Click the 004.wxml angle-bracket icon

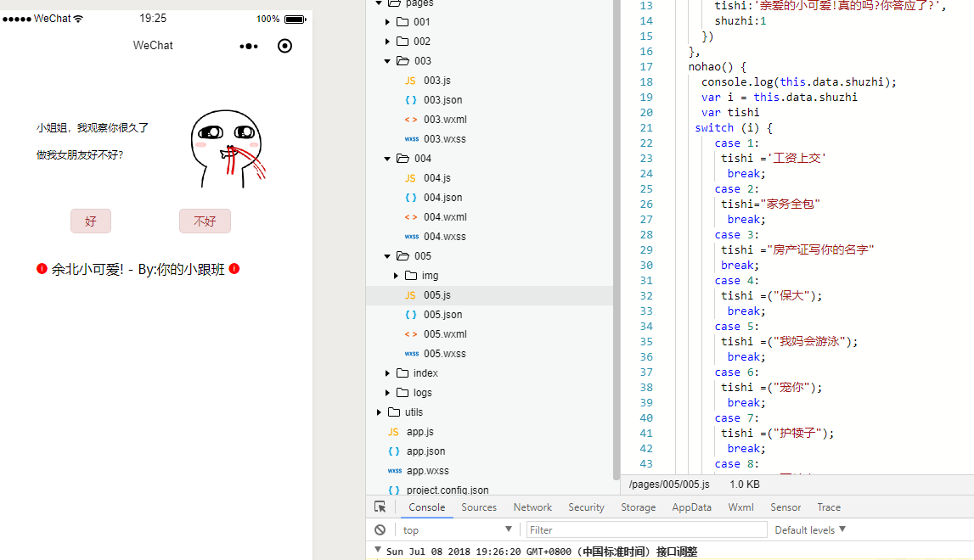(x=411, y=217)
